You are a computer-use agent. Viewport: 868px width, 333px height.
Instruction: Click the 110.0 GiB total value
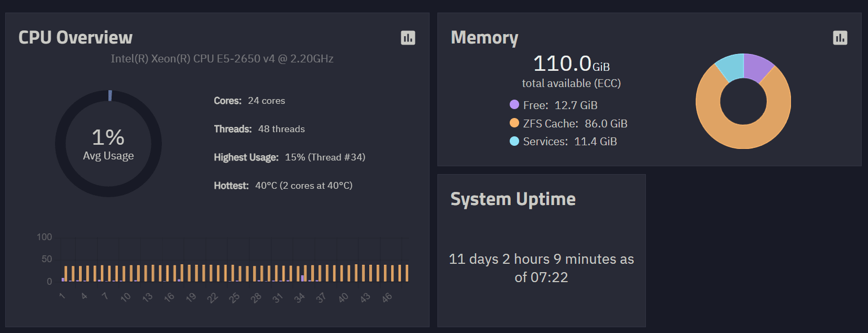tap(572, 64)
